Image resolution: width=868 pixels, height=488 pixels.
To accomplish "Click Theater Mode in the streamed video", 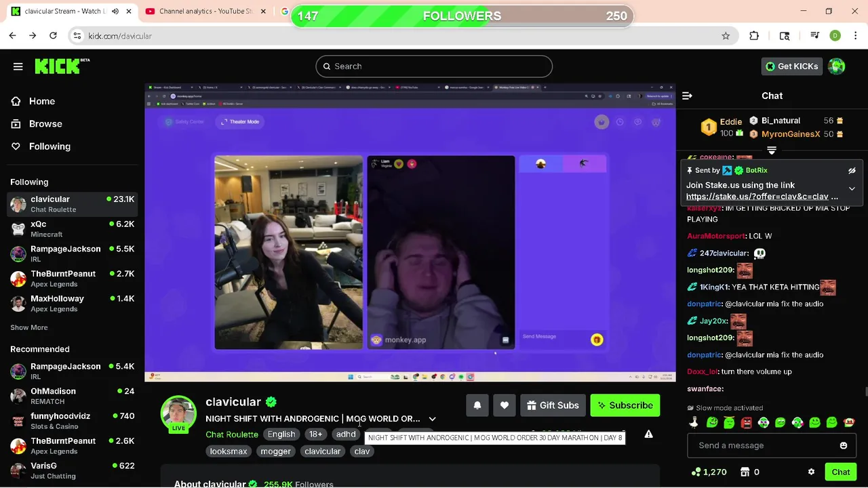I will click(240, 122).
